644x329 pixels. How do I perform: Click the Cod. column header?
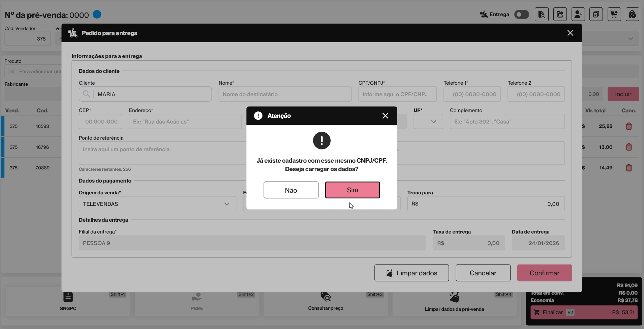pyautogui.click(x=42, y=110)
